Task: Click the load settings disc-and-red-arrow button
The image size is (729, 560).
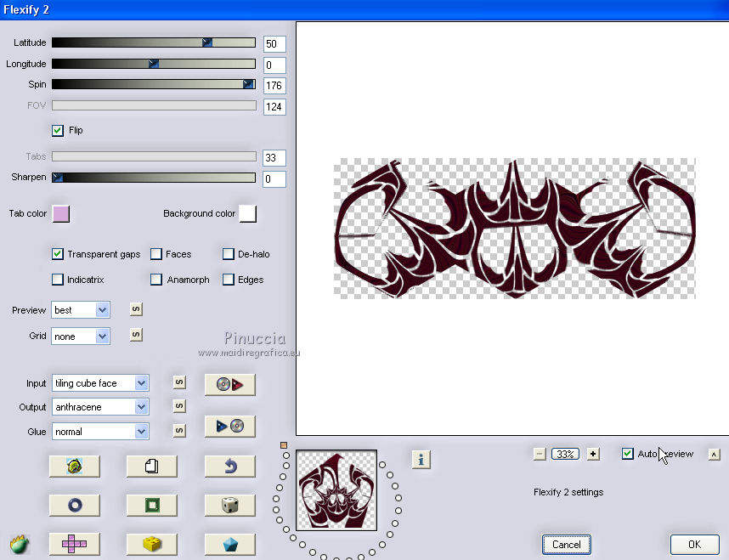Action: tap(230, 385)
